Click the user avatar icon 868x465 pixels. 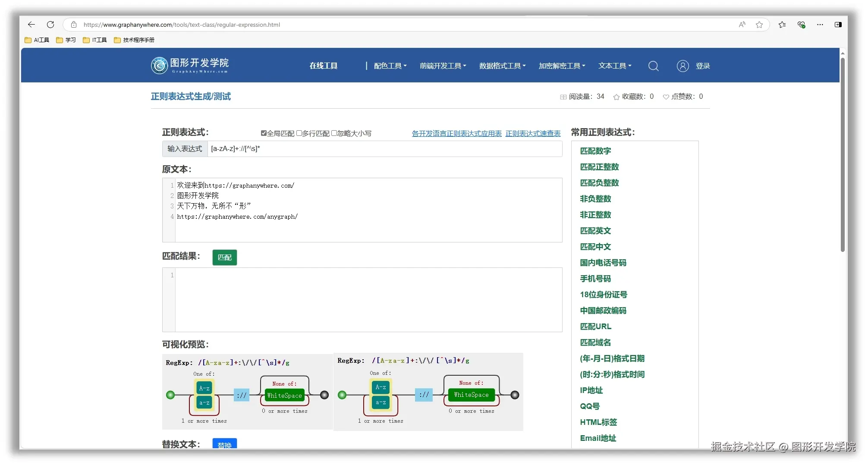click(683, 66)
